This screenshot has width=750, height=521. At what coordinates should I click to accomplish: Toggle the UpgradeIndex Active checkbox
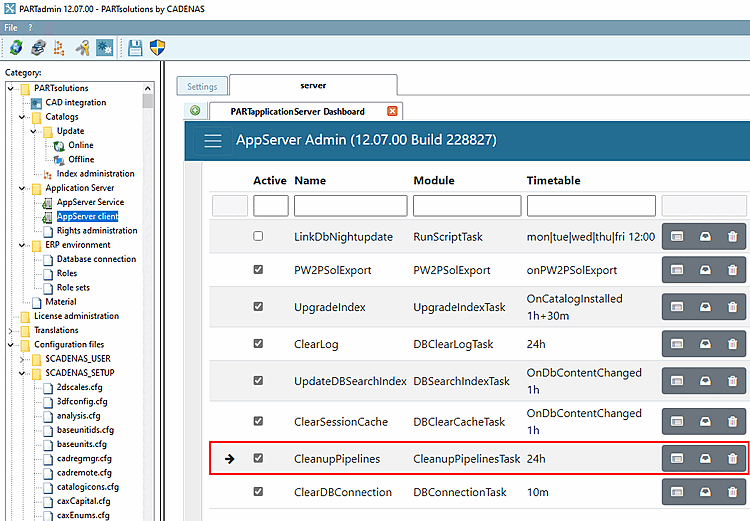tap(258, 306)
